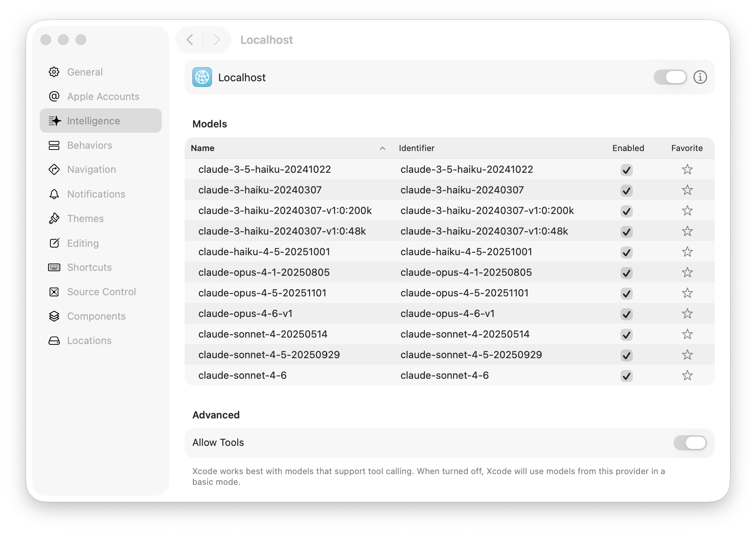This screenshot has height=534, width=756.
Task: Select the Shortcuts sidebar item
Action: pyautogui.click(x=89, y=267)
